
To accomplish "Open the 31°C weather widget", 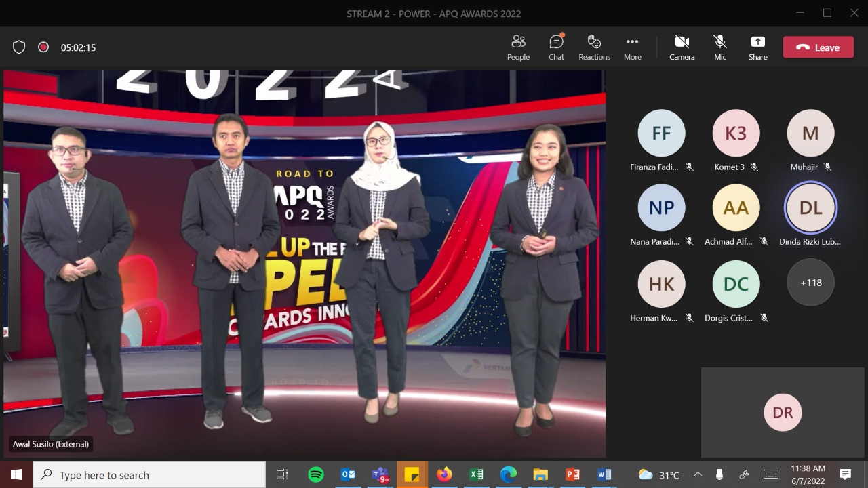I will pos(659,474).
